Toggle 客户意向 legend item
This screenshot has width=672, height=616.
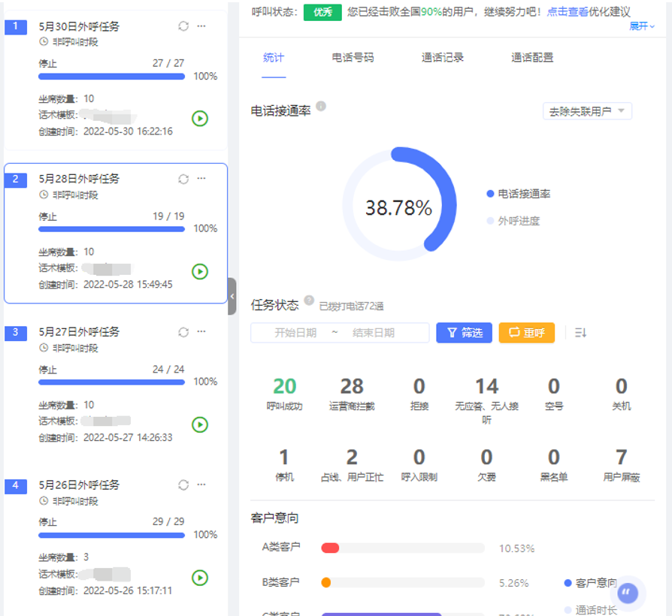(590, 583)
